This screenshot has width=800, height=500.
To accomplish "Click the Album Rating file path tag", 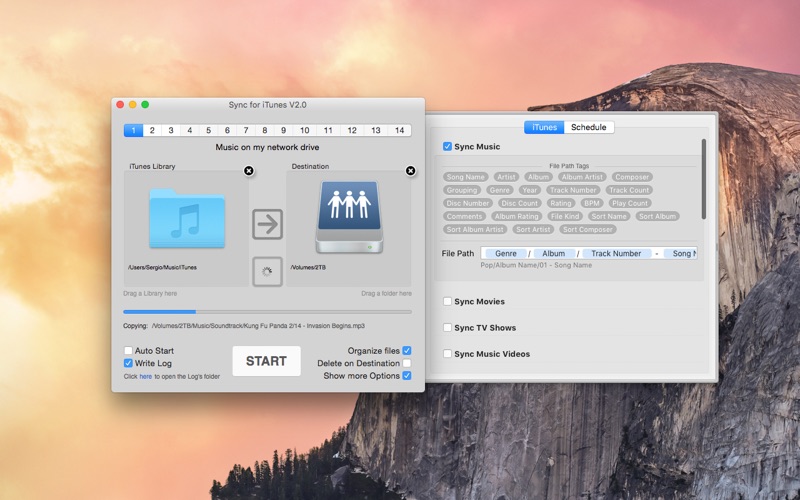I will pyautogui.click(x=516, y=216).
